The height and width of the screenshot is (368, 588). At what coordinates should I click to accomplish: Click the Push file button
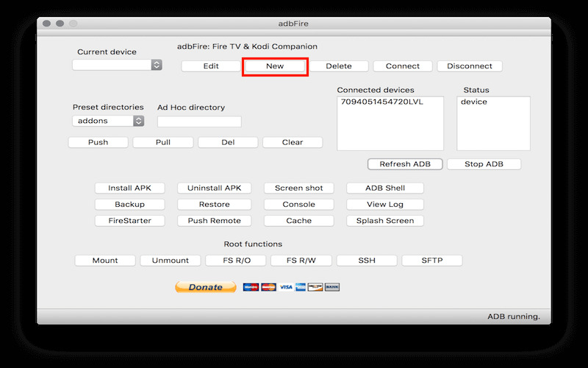tap(98, 142)
